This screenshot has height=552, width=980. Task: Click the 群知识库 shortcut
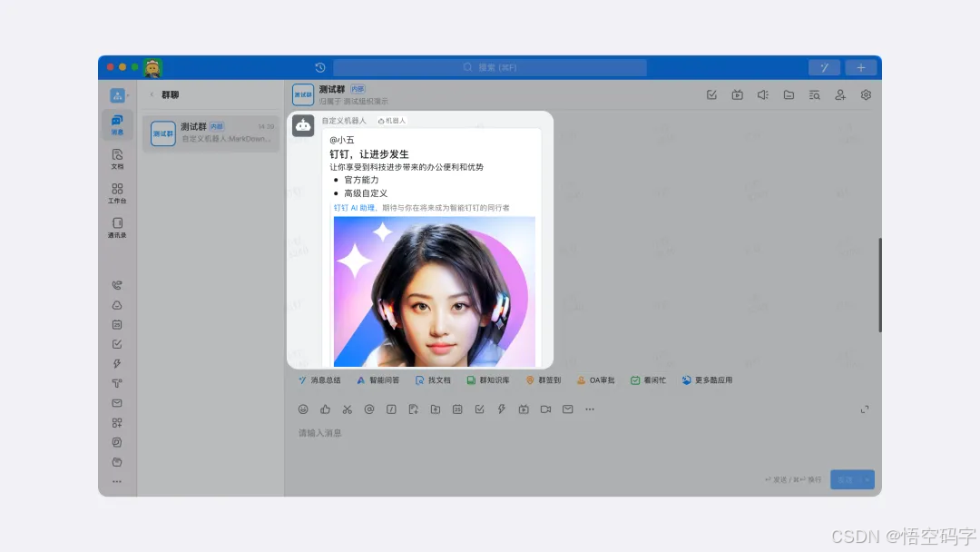click(x=488, y=380)
